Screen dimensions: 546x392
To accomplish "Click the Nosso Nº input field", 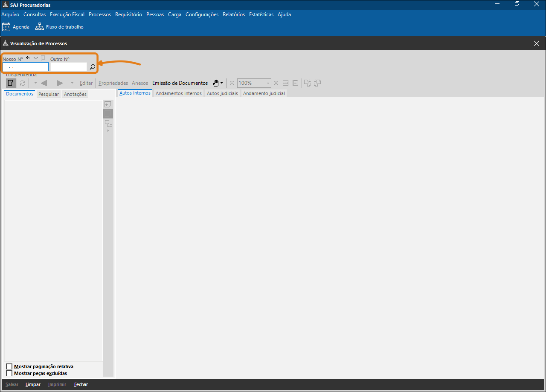I will coord(26,67).
